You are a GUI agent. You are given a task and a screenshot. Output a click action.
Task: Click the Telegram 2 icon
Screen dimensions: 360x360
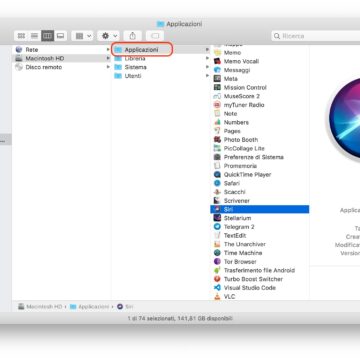click(x=217, y=227)
